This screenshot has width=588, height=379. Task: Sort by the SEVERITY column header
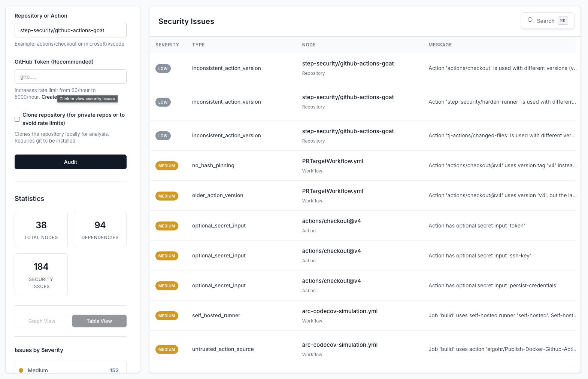[x=167, y=45]
